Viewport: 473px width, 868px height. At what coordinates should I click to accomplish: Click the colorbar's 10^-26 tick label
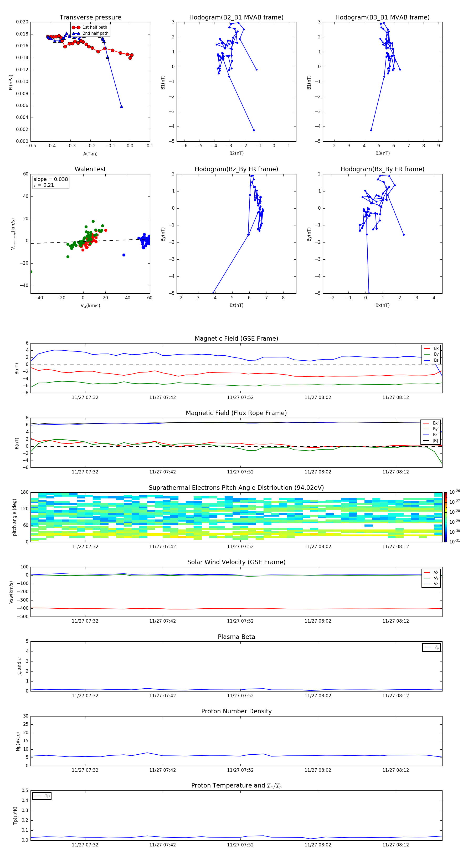pos(455,492)
